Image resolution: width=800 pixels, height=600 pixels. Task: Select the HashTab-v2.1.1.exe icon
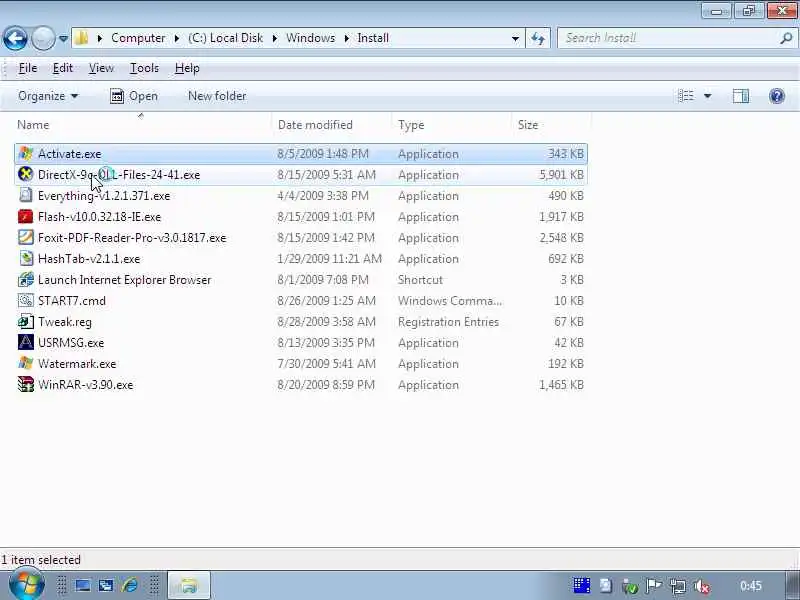tap(26, 259)
